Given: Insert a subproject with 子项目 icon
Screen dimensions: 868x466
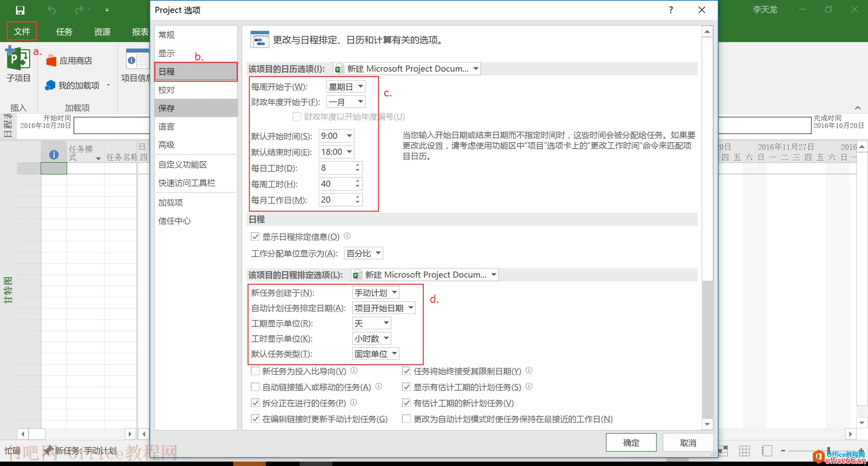Looking at the screenshot, I should 18,64.
